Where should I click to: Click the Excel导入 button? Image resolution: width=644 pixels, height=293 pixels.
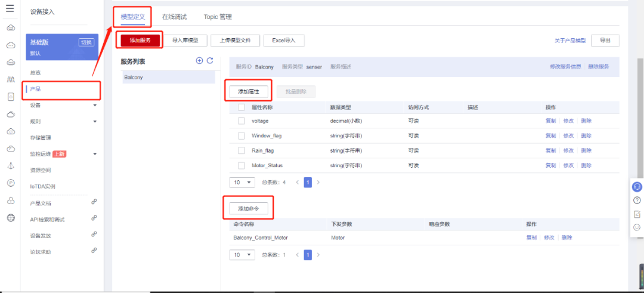284,40
